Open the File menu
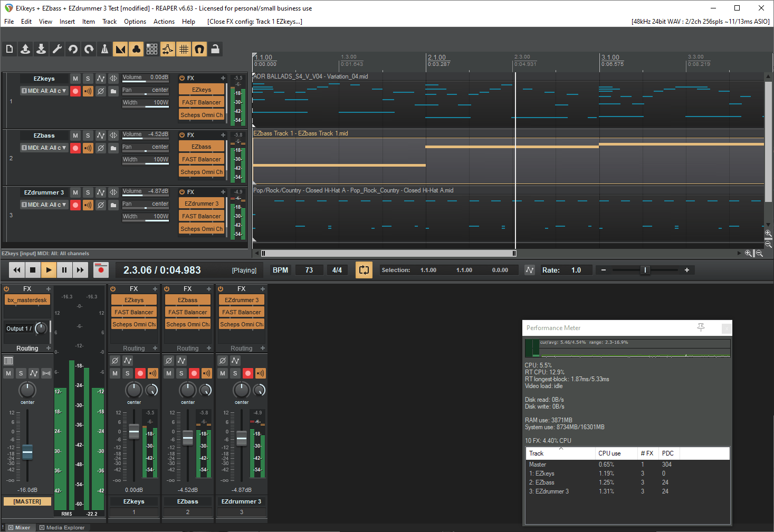774x532 pixels. (9, 22)
